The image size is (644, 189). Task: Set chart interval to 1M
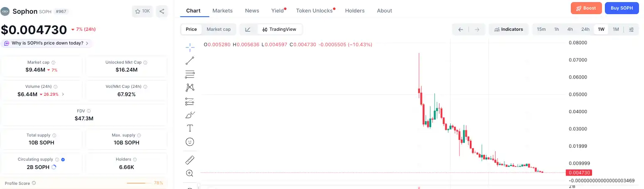[x=616, y=29]
